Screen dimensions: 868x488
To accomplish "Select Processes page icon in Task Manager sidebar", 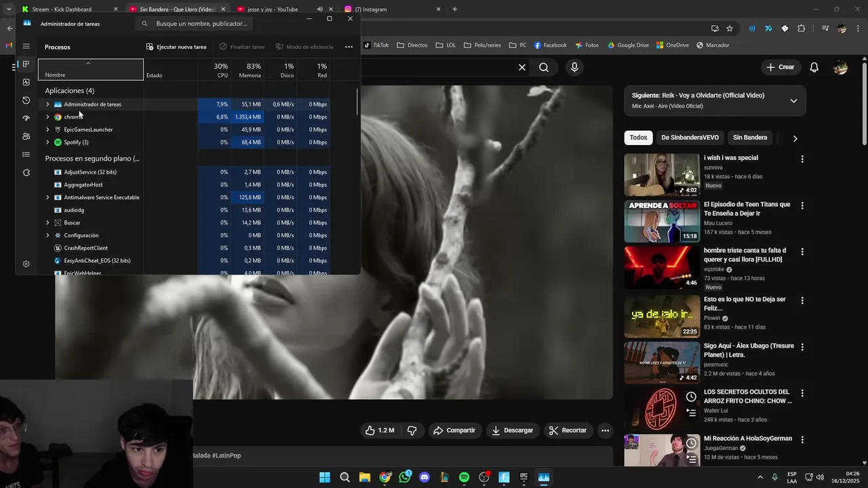I will (26, 64).
